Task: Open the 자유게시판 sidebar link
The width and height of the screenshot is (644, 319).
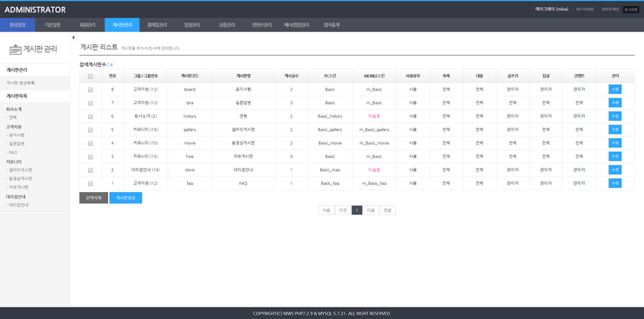Action: click(17, 187)
